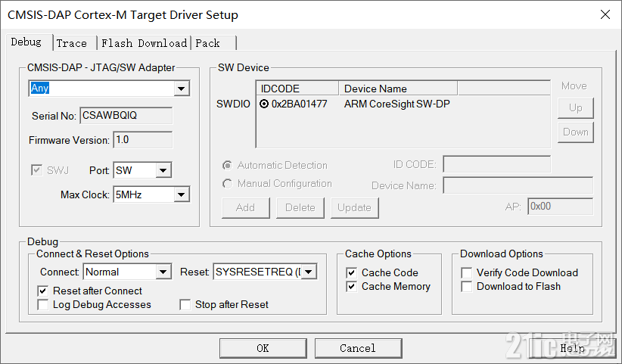Viewport: 622px width, 364px height.
Task: Close the Target Driver Setup dialog
Action: 605,14
